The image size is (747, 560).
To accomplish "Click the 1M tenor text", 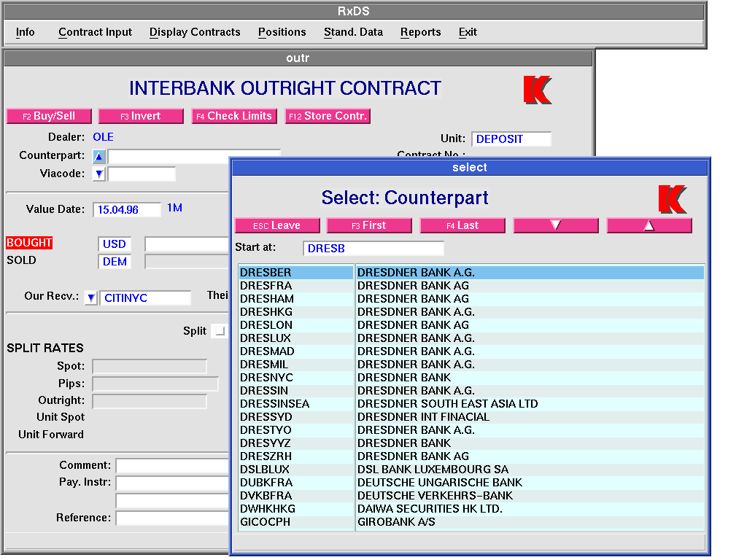I will [x=175, y=208].
